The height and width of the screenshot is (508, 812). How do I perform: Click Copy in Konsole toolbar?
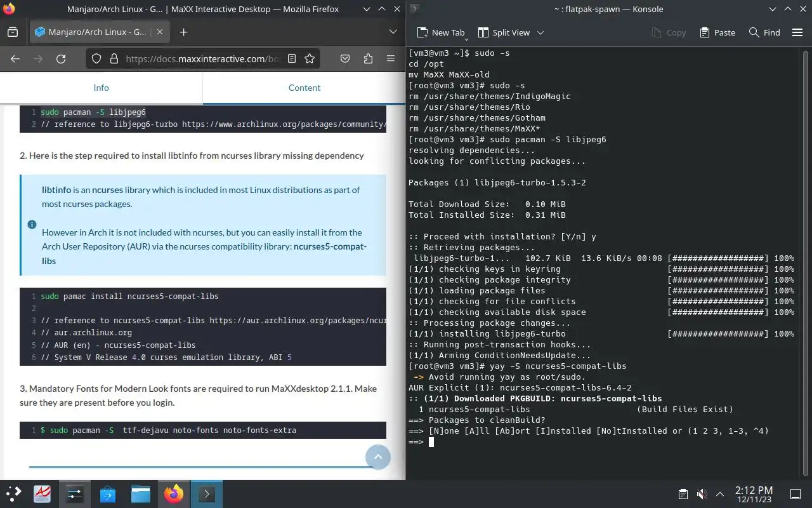coord(669,32)
